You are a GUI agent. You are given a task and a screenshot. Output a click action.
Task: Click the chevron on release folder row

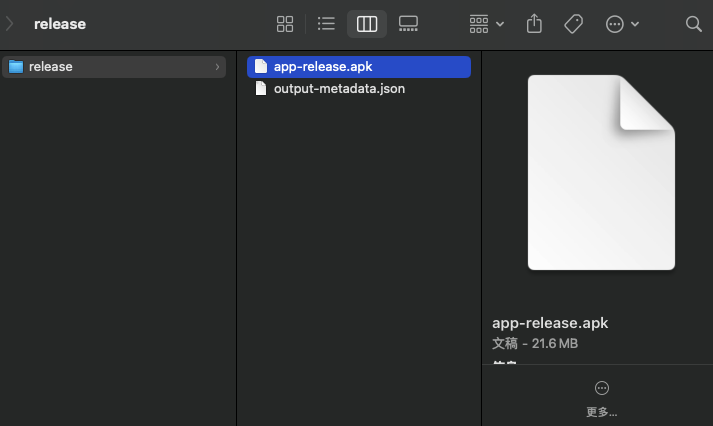point(217,67)
